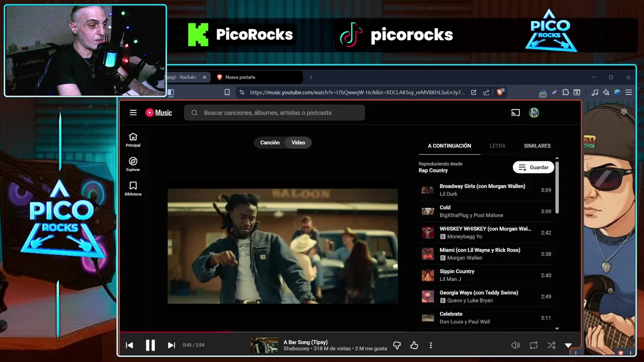This screenshot has height=362, width=644.
Task: Click the Shaboozey artist name
Action: [296, 348]
